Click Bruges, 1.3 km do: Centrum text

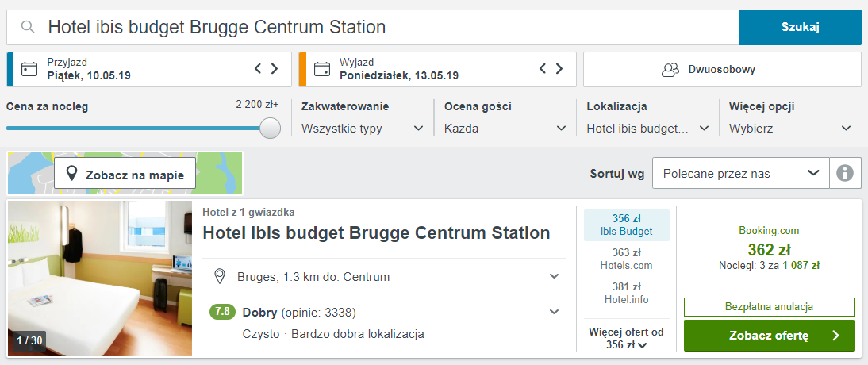(313, 276)
